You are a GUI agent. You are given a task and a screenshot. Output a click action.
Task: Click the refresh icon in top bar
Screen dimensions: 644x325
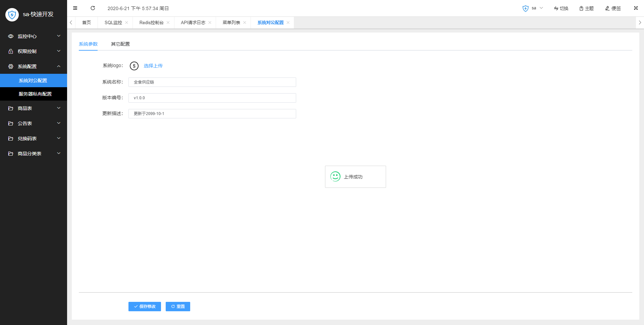[93, 8]
